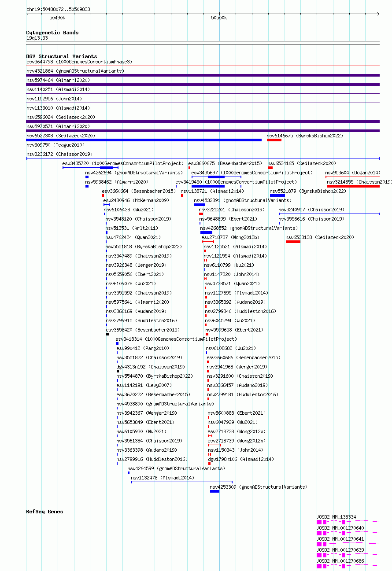
Task: Click JOSD2 NM_001270639 transcript label
Action: 340,550
